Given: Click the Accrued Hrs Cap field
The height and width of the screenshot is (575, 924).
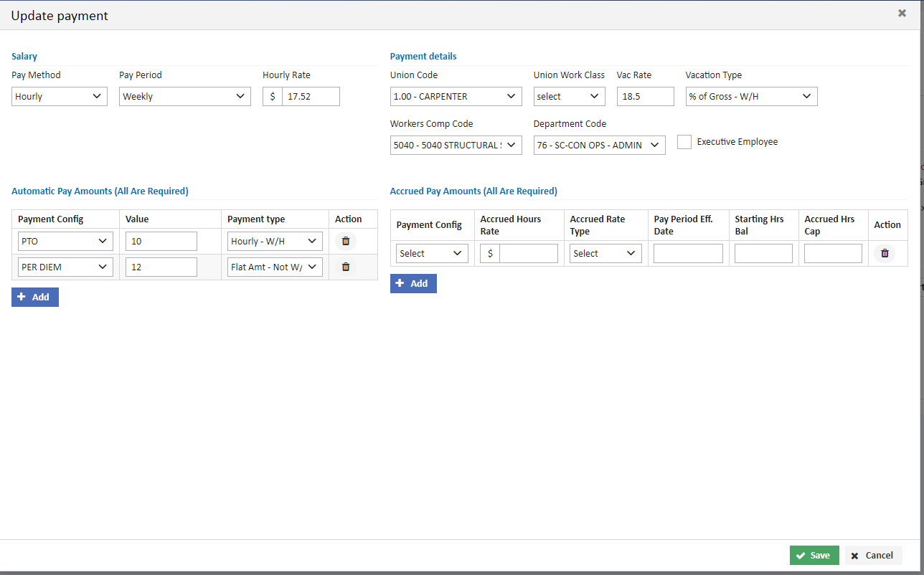Looking at the screenshot, I should point(833,253).
